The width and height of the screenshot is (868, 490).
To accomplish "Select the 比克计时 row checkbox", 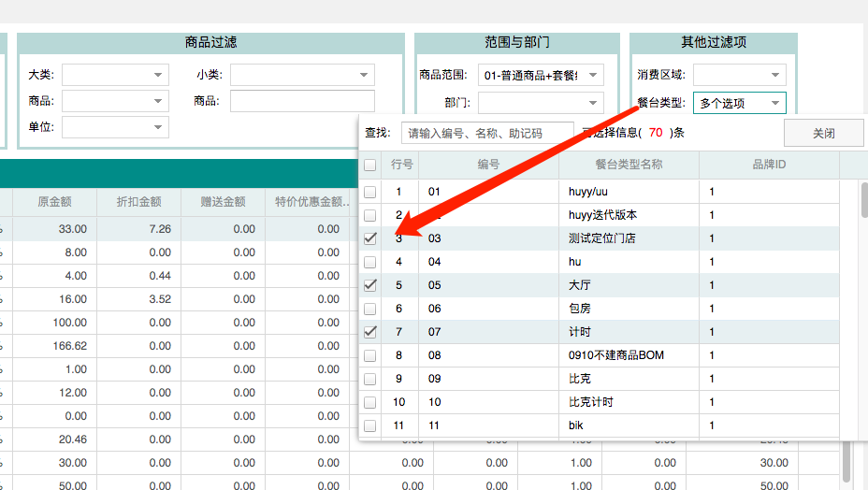I will (370, 402).
